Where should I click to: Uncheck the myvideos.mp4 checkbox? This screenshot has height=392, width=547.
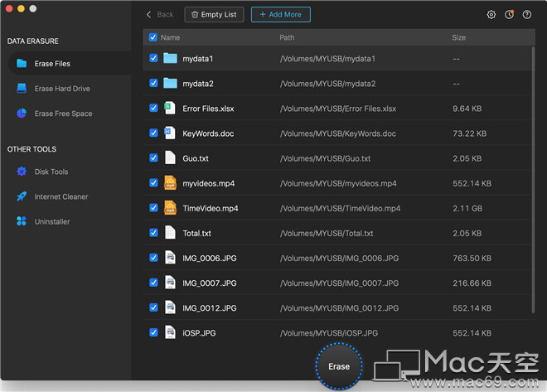point(153,183)
